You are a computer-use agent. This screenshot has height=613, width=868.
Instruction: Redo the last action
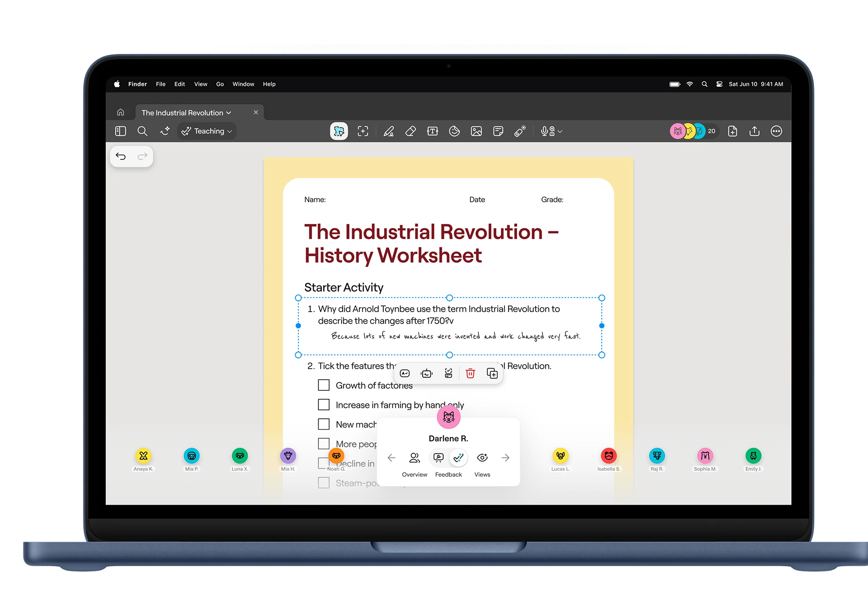click(x=142, y=156)
